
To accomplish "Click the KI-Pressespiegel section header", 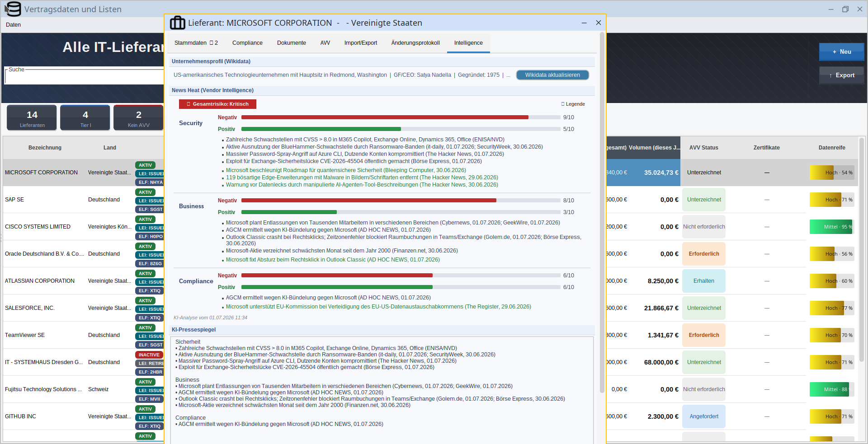I will click(x=382, y=330).
